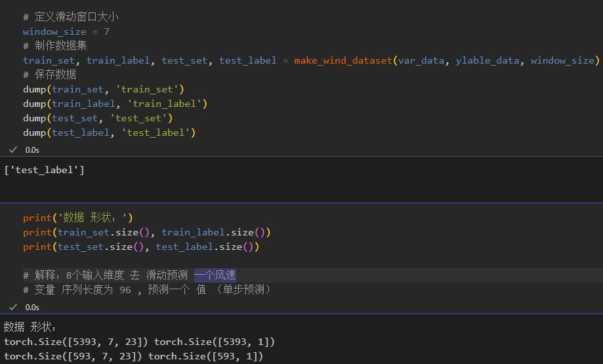603x364 pixels.
Task: Click the ['test_label'] cell output
Action: [44, 171]
